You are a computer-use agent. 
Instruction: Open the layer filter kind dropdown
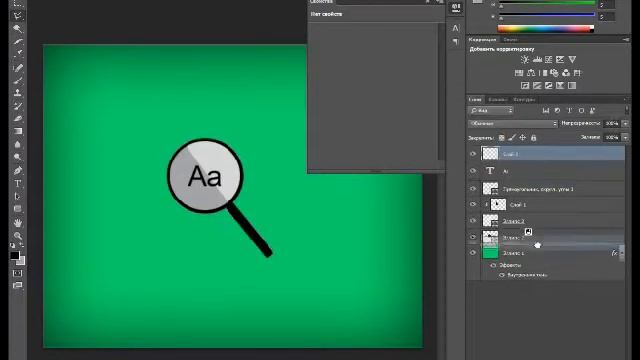491,111
